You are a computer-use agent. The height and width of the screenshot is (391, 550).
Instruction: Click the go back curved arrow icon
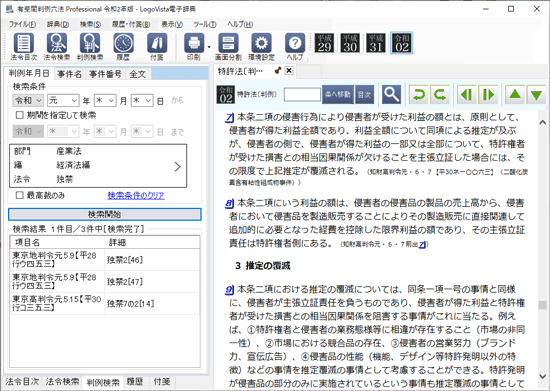click(418, 94)
